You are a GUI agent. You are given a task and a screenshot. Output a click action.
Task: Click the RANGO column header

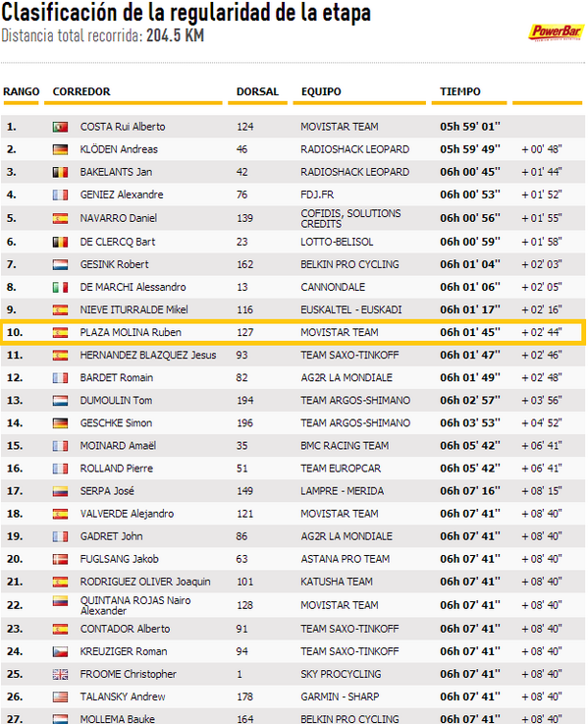[x=22, y=92]
